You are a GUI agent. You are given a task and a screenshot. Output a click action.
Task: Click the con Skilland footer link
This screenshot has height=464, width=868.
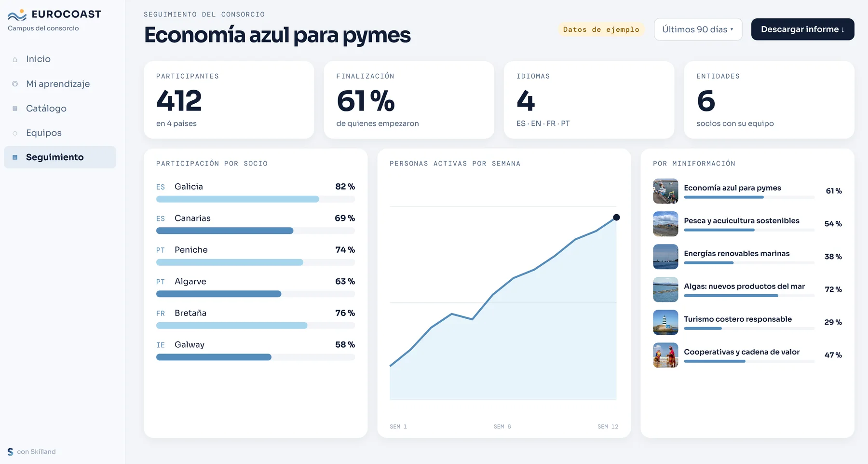pyautogui.click(x=32, y=452)
